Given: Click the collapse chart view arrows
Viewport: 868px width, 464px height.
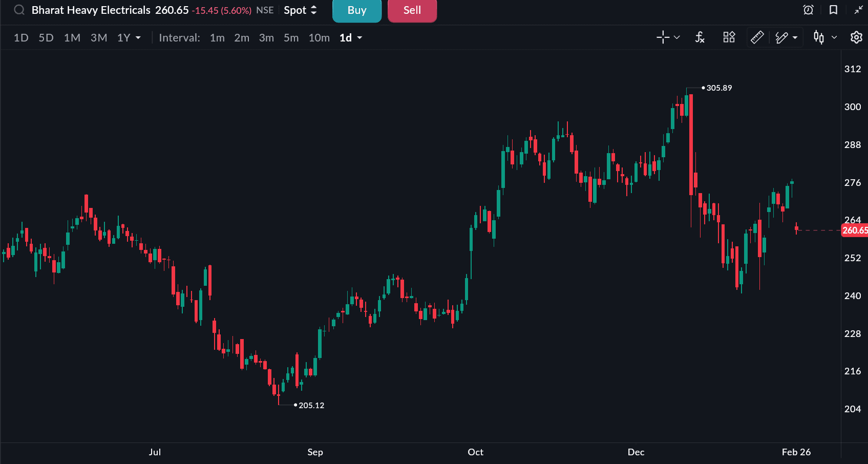Looking at the screenshot, I should 858,10.
